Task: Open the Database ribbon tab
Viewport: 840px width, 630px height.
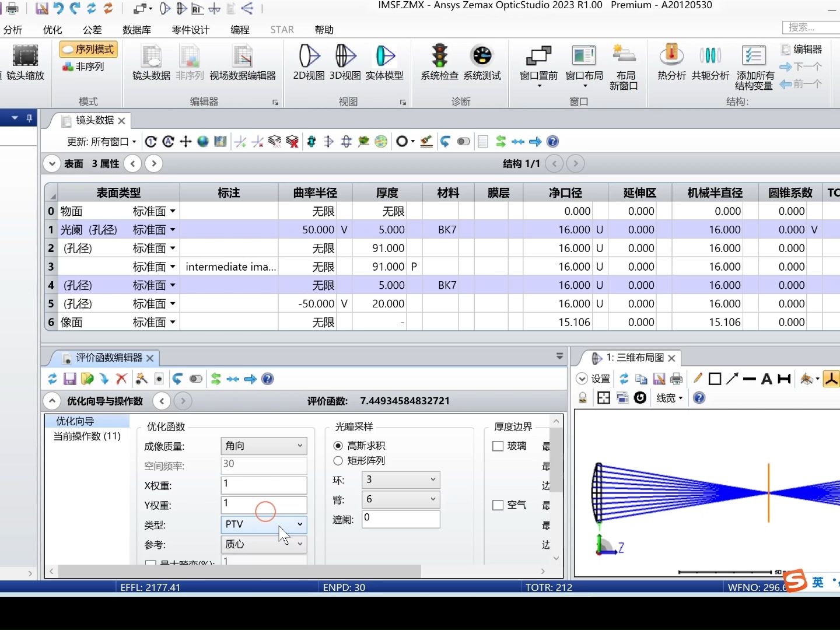Action: [137, 30]
